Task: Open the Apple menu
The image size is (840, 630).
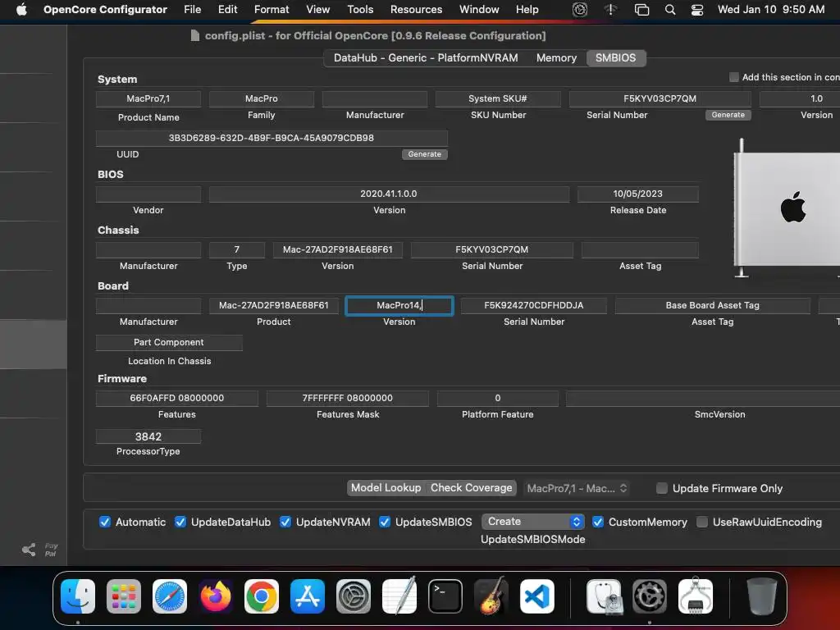Action: tap(21, 10)
